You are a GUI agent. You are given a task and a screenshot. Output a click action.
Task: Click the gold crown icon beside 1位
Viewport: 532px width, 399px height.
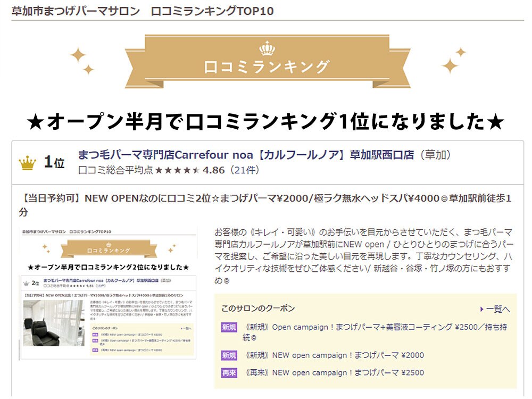pyautogui.click(x=28, y=163)
